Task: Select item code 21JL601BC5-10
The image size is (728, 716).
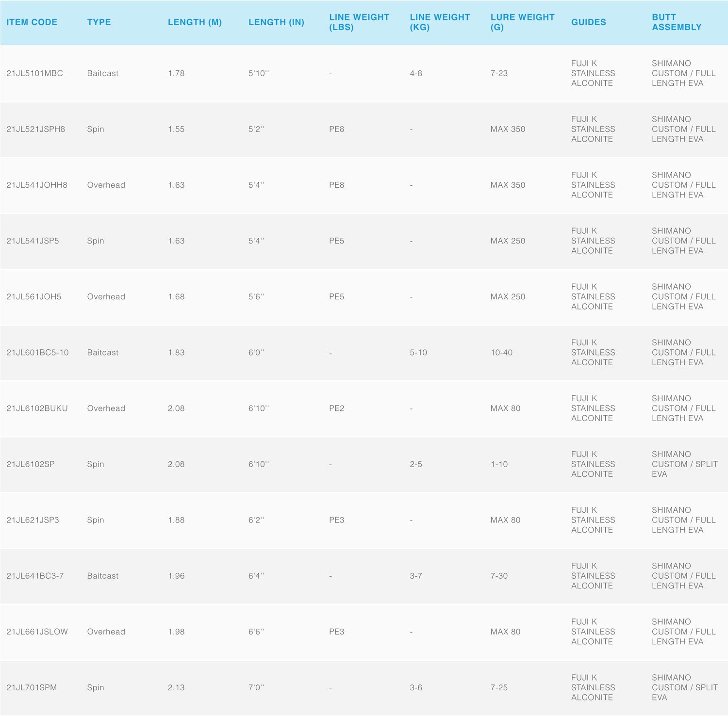Action: [x=38, y=353]
